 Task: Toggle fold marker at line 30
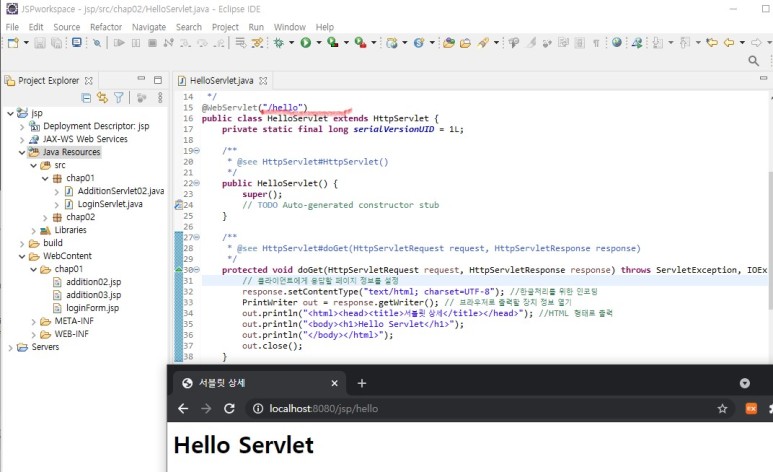pyautogui.click(x=197, y=270)
